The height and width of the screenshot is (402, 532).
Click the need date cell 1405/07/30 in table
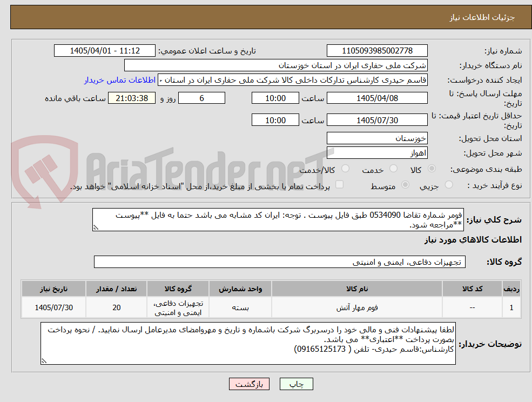point(53,307)
